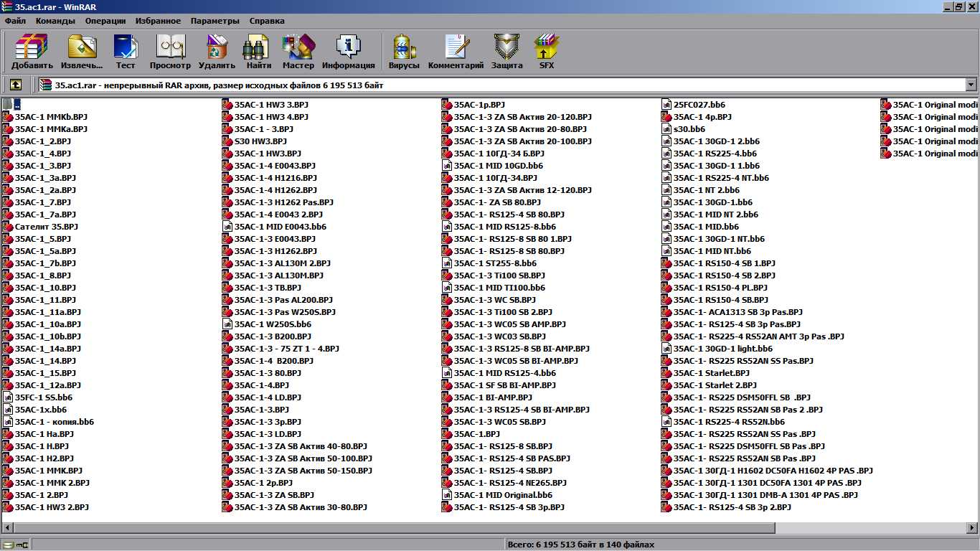Click the icon of 35FC-1 SS.bb6
Image resolution: width=980 pixels, height=551 pixels.
tap(8, 397)
